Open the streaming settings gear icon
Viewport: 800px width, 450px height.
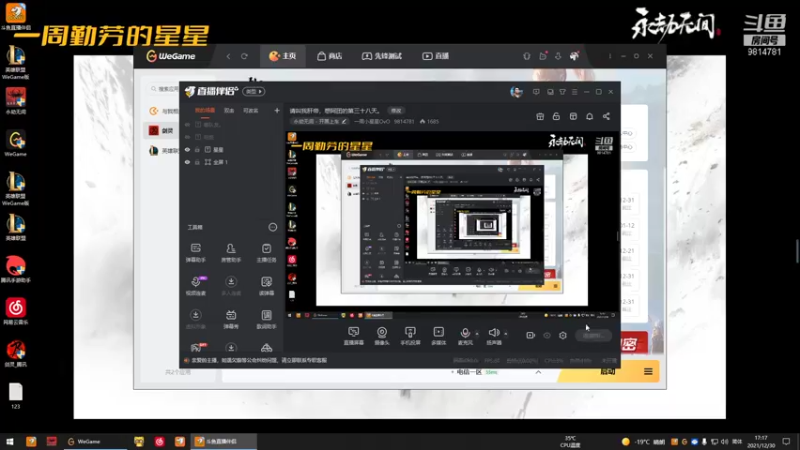tap(563, 335)
